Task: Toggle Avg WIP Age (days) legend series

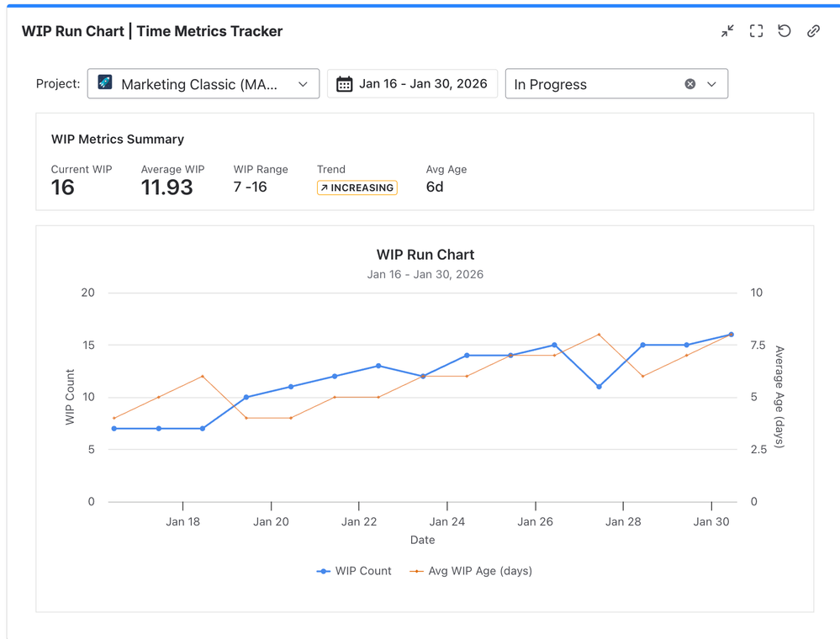Action: (x=471, y=571)
